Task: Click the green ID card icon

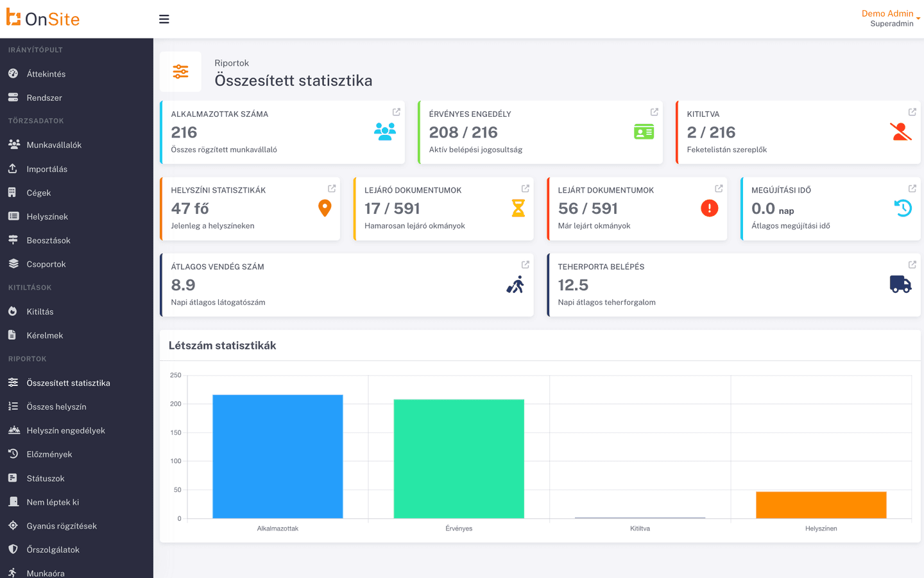Action: pos(644,132)
